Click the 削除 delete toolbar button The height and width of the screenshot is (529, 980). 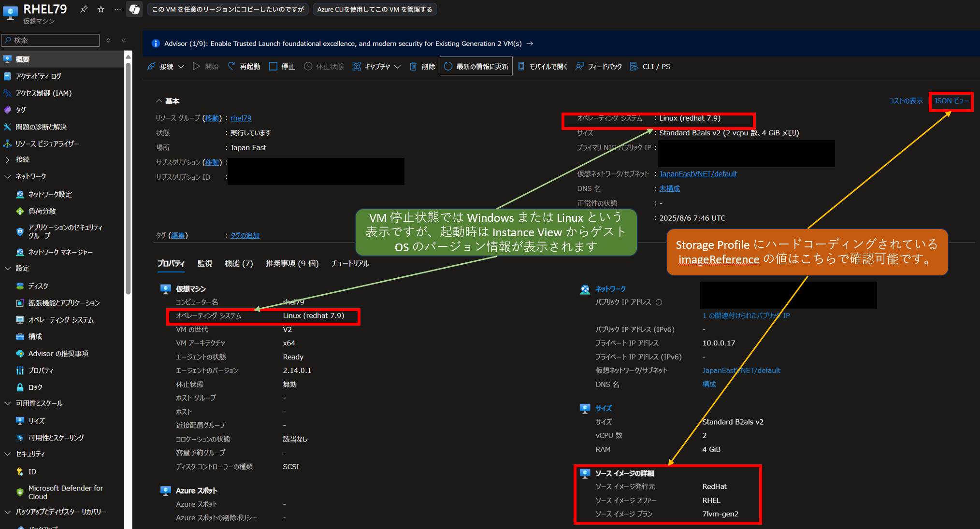423,67
